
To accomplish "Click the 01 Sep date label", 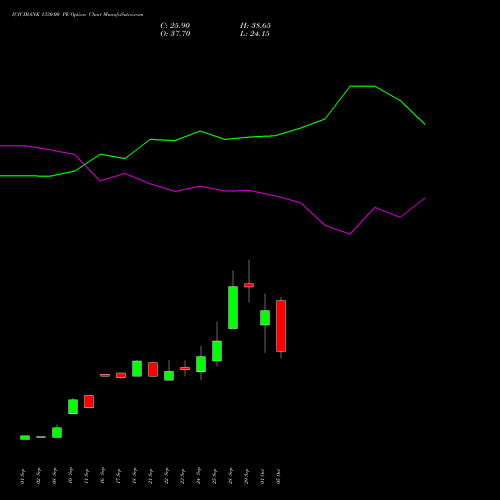I will tap(22, 476).
